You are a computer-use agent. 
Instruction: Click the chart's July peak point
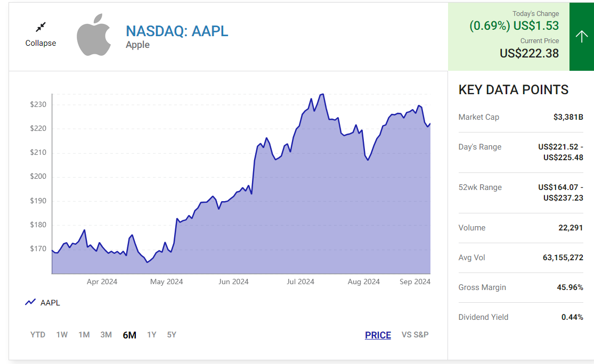[322, 94]
